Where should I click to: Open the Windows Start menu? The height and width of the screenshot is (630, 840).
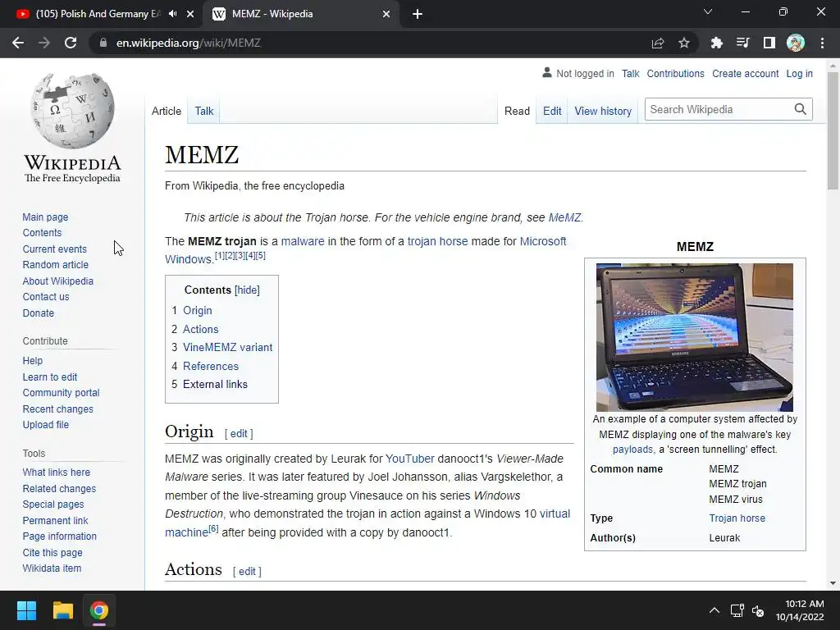coord(26,610)
